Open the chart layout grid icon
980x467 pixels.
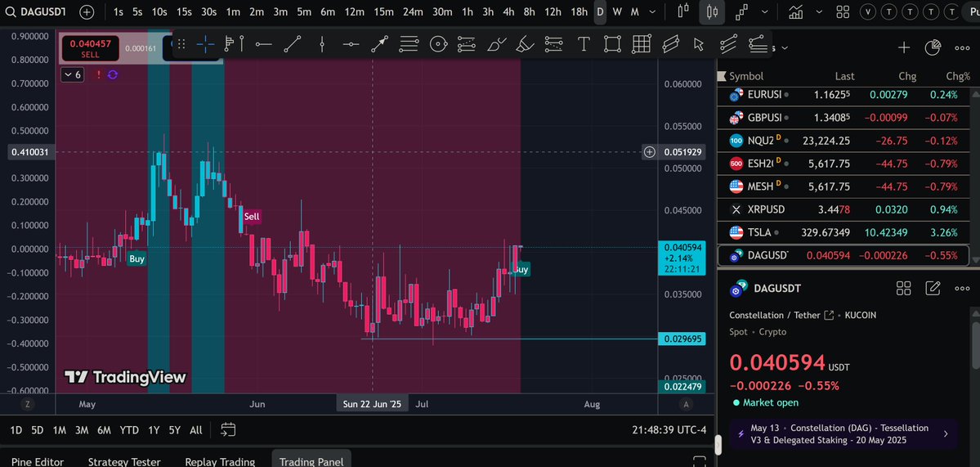844,11
